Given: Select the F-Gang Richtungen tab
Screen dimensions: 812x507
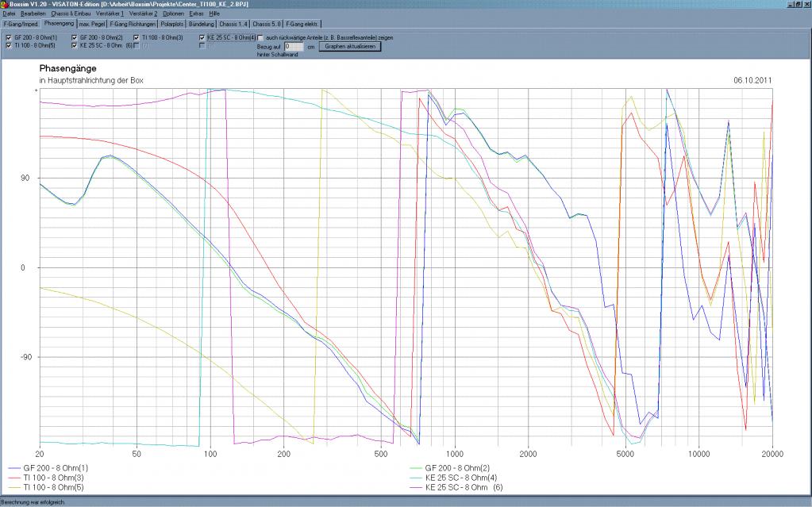Looking at the screenshot, I should click(x=132, y=25).
